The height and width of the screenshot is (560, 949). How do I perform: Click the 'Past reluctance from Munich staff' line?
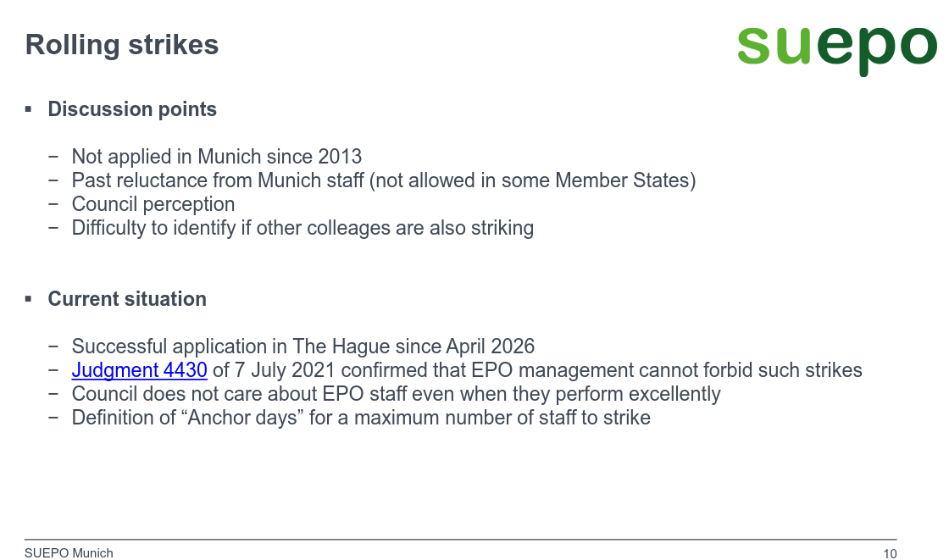(384, 180)
